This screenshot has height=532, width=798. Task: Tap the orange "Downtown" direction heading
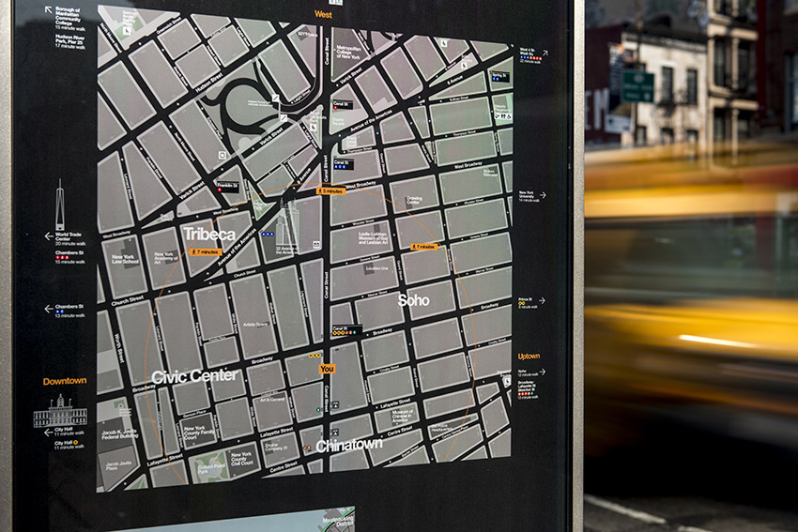[x=65, y=381]
